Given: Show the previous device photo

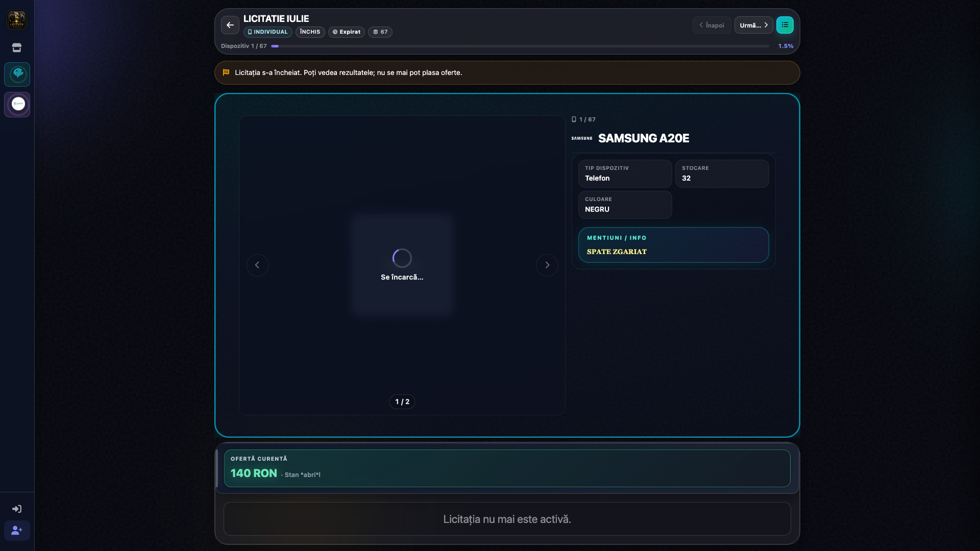Looking at the screenshot, I should (x=258, y=265).
